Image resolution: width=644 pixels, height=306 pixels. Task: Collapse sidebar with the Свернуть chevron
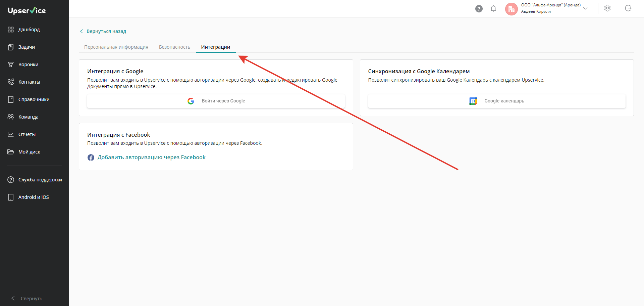click(x=13, y=299)
